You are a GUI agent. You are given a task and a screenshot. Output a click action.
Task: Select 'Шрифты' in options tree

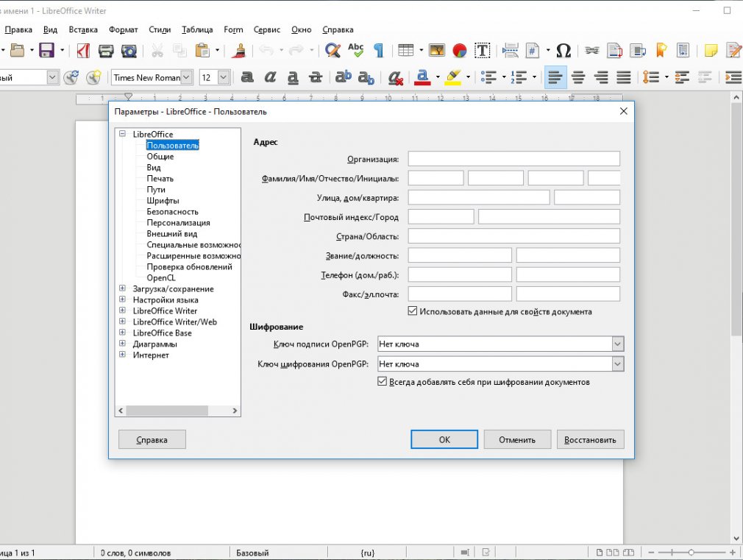pos(163,201)
